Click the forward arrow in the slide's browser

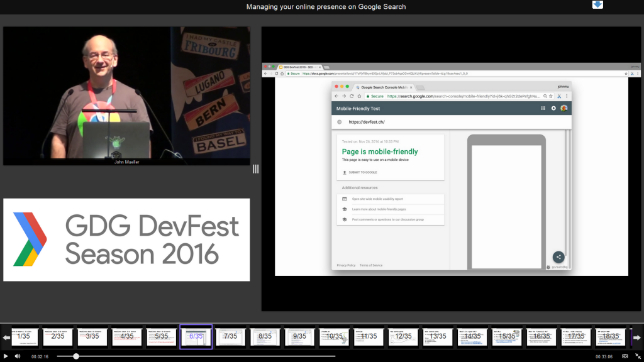344,96
